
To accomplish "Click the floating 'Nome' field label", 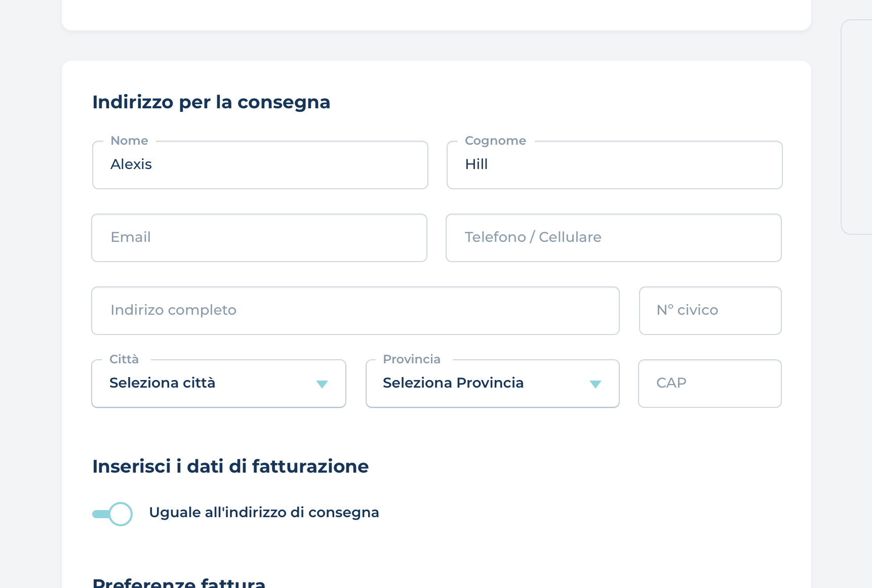I will tap(130, 141).
